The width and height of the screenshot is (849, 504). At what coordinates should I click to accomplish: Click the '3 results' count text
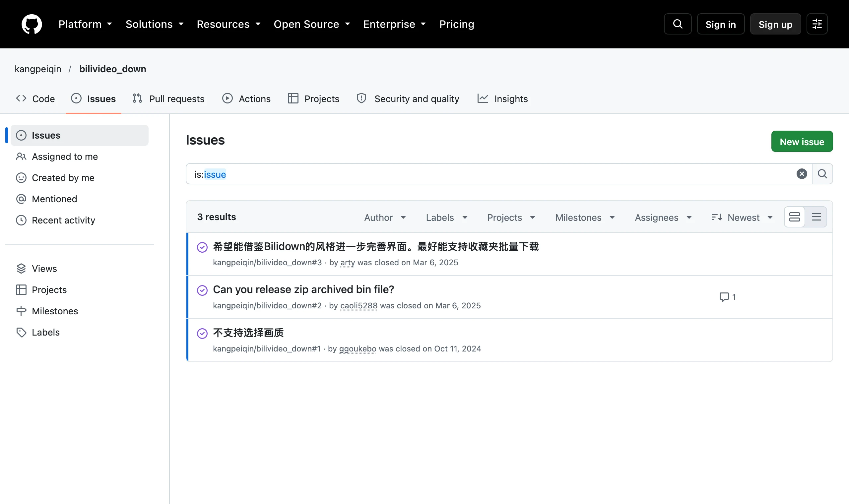216,217
